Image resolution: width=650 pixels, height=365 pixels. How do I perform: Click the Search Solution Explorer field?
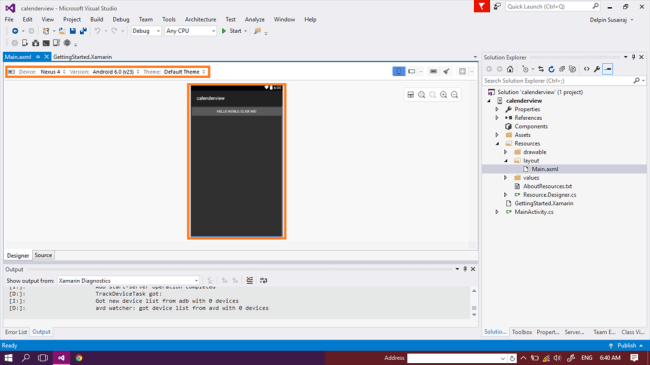tap(558, 81)
